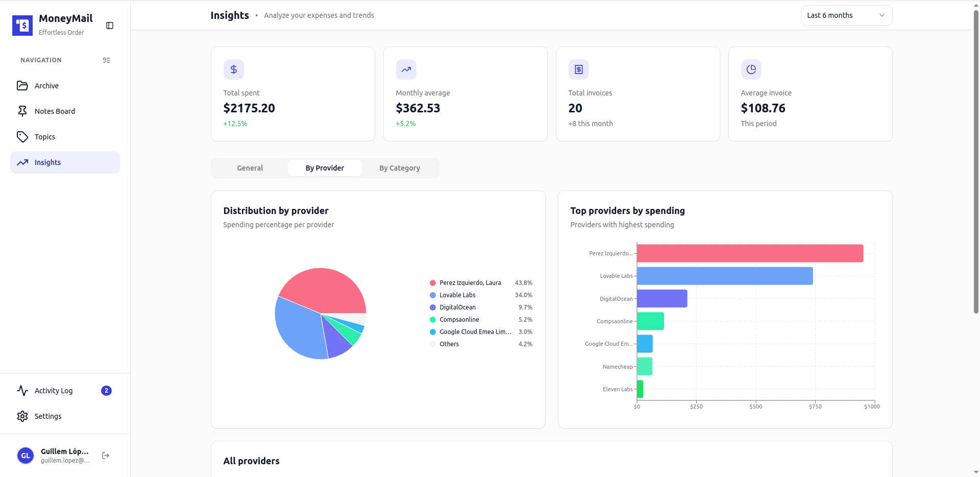This screenshot has width=980, height=477.
Task: Click the Insights trend icon in sidebar
Action: tap(23, 162)
